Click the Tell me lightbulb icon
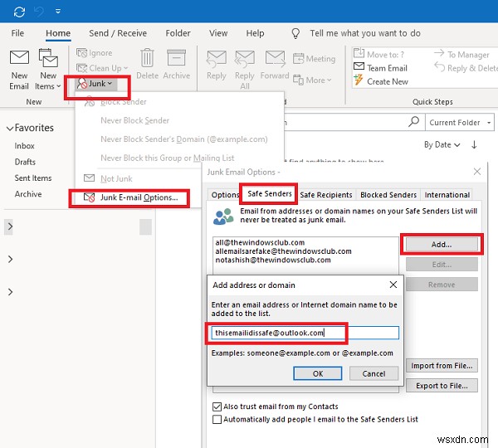 [x=295, y=33]
